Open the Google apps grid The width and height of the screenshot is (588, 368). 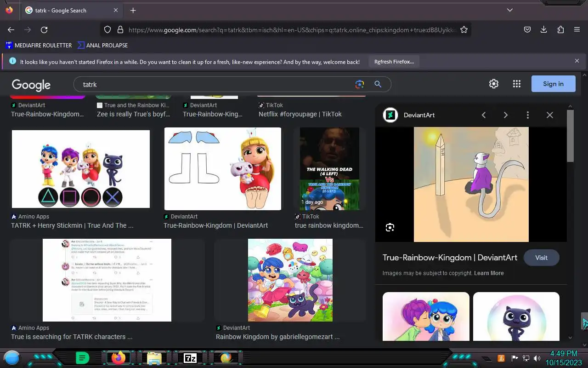pos(517,84)
